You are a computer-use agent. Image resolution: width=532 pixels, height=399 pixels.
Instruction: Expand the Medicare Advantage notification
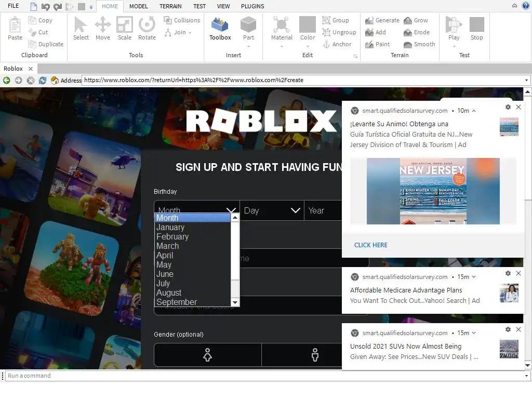(x=474, y=277)
